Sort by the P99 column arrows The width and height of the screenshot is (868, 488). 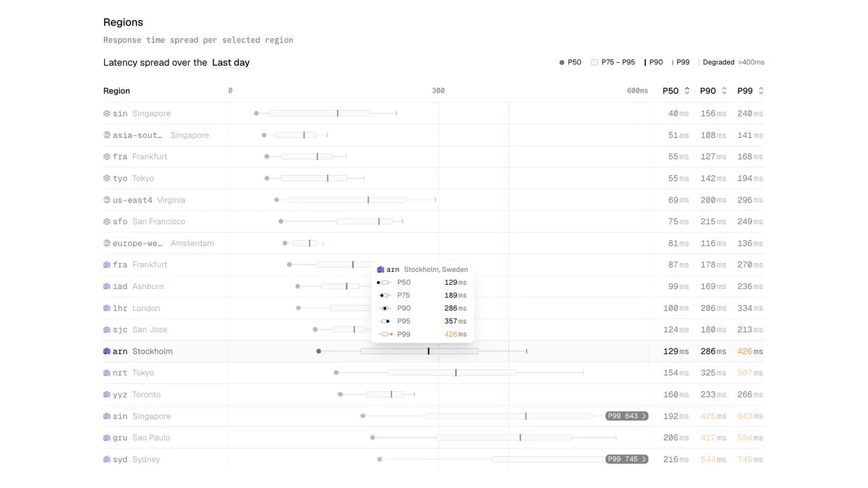point(761,91)
